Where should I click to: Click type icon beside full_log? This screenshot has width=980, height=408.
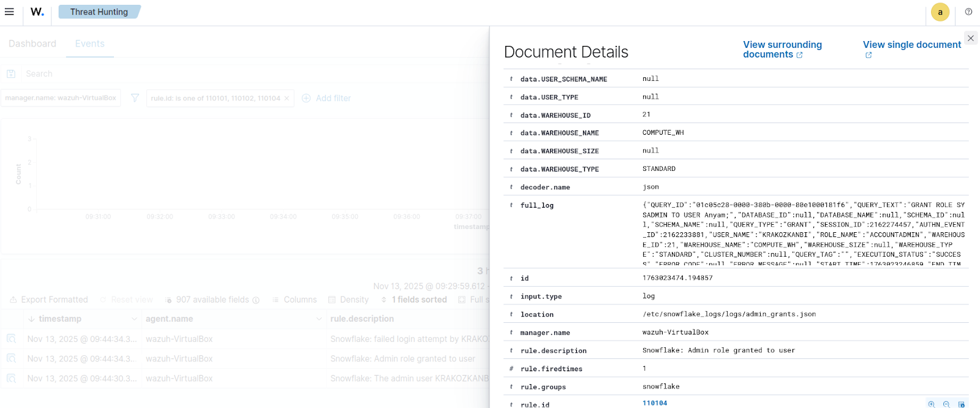point(511,205)
